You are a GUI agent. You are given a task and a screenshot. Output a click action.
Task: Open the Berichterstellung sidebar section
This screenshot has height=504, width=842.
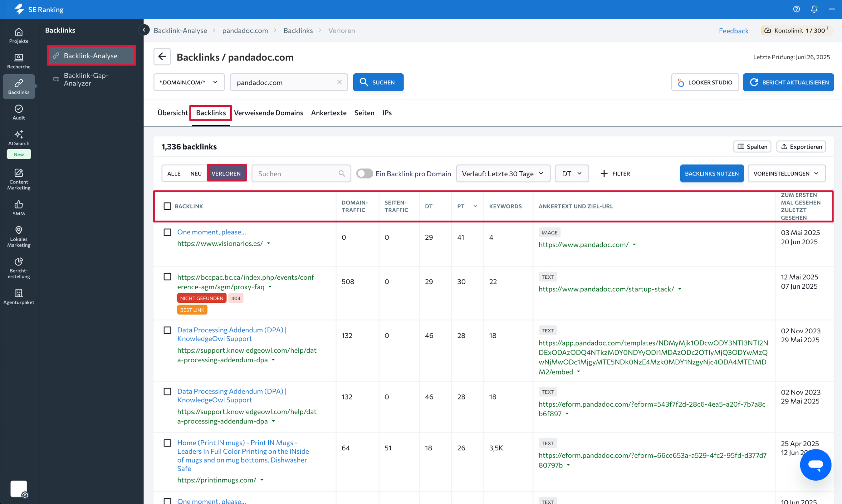(x=19, y=268)
